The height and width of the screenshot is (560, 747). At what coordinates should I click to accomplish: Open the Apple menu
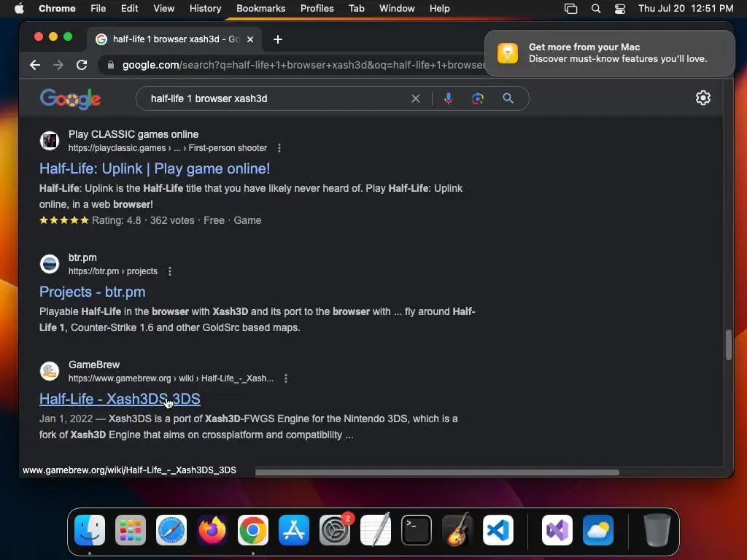(x=19, y=8)
